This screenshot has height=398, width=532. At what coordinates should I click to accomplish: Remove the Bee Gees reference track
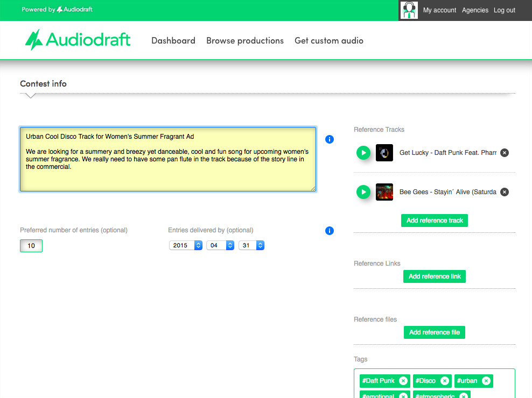[x=504, y=192]
